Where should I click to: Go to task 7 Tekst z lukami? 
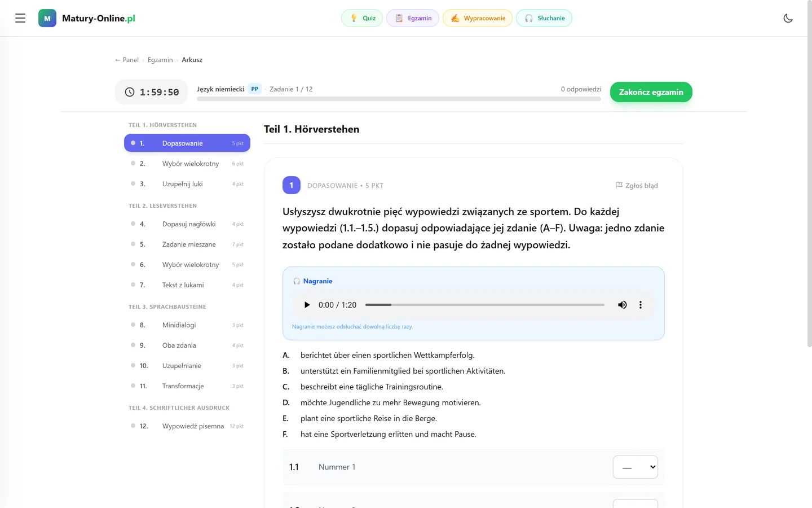[187, 285]
